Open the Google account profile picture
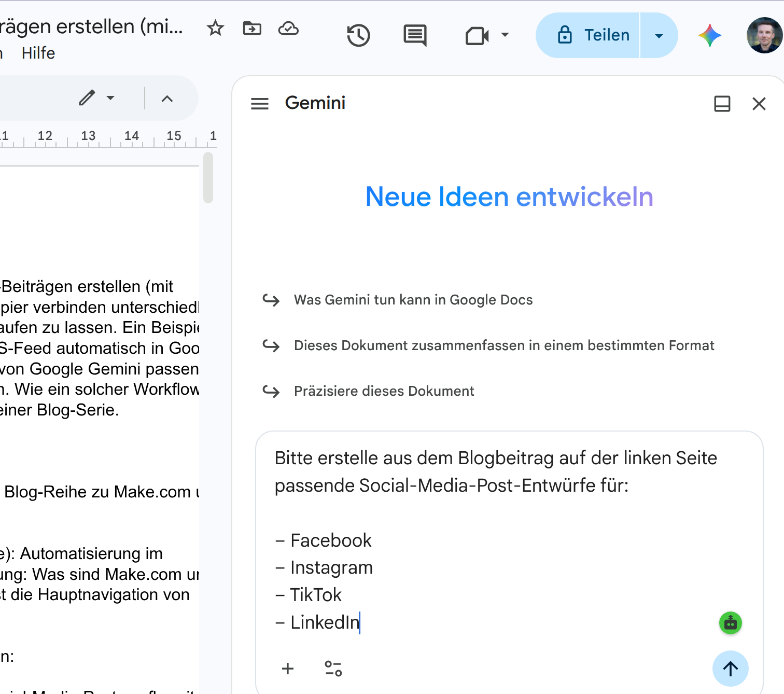Viewport: 784px width, 694px height. click(x=765, y=35)
